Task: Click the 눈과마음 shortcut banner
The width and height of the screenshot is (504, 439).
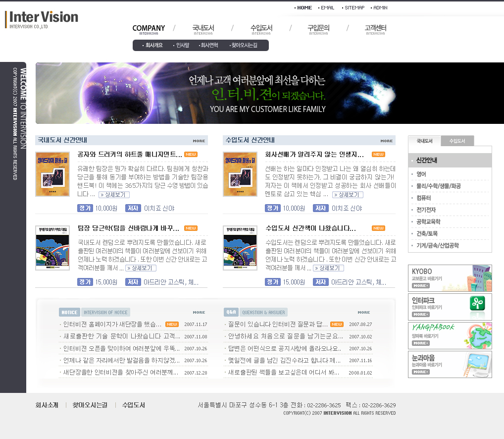Action: coord(450,364)
